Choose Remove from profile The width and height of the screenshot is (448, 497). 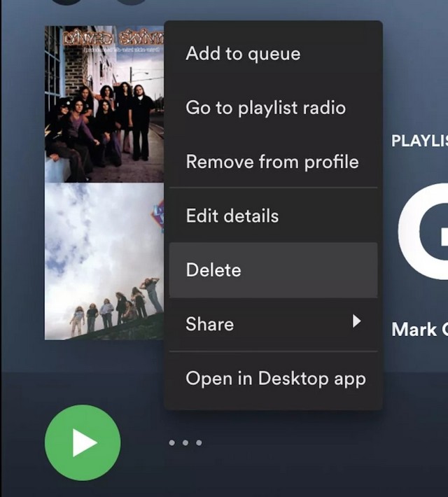pos(273,162)
